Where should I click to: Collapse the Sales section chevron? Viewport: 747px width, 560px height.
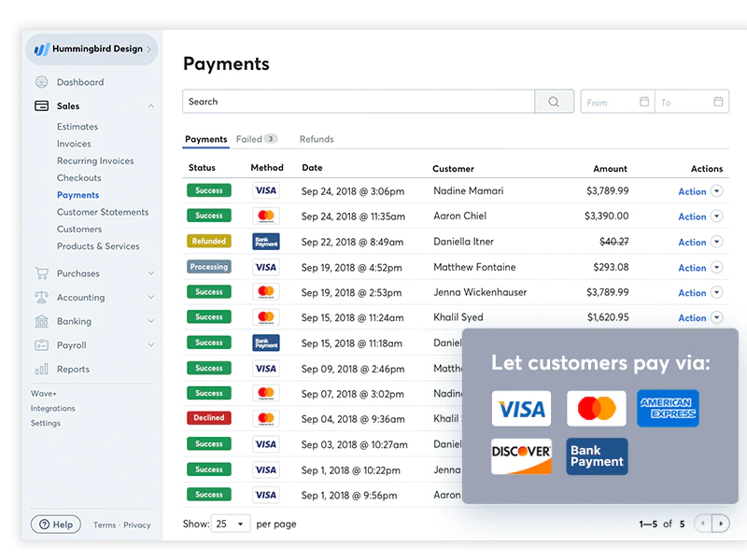coord(150,106)
